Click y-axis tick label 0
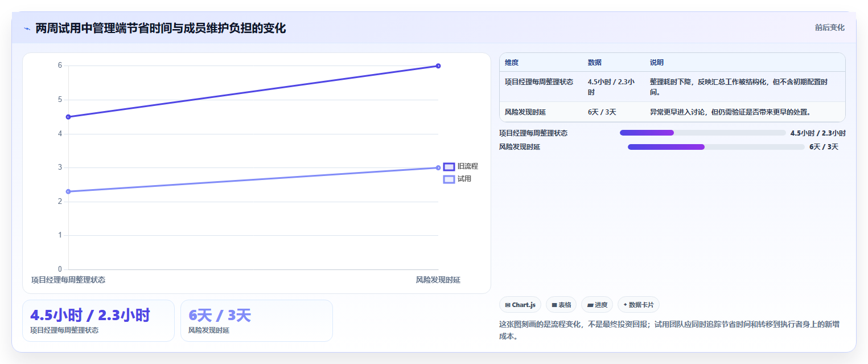The height and width of the screenshot is (364, 868). (60, 269)
